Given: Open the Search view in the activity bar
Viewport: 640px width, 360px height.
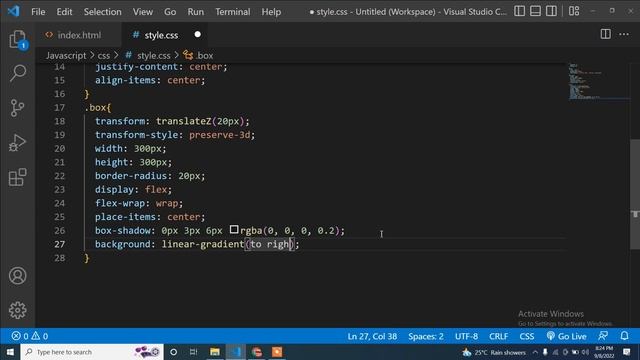Looking at the screenshot, I should tap(18, 73).
